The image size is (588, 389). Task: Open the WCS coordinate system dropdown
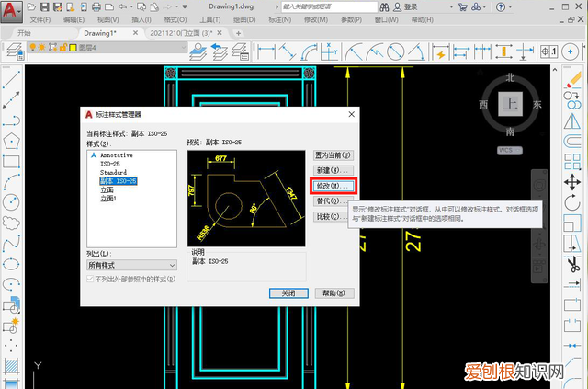tap(506, 149)
